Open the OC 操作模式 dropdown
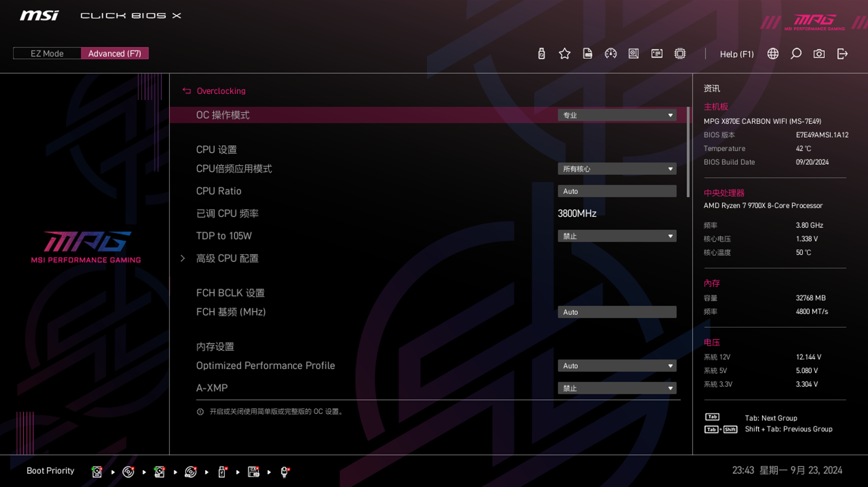Screen dimensions: 868x487 coord(617,115)
